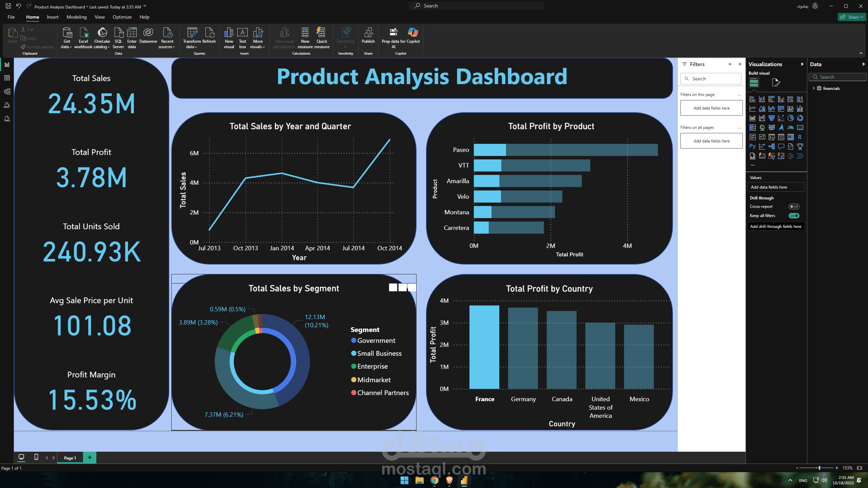Toggle Cross-report drill through switch
This screenshot has width=868, height=488.
tap(794, 207)
